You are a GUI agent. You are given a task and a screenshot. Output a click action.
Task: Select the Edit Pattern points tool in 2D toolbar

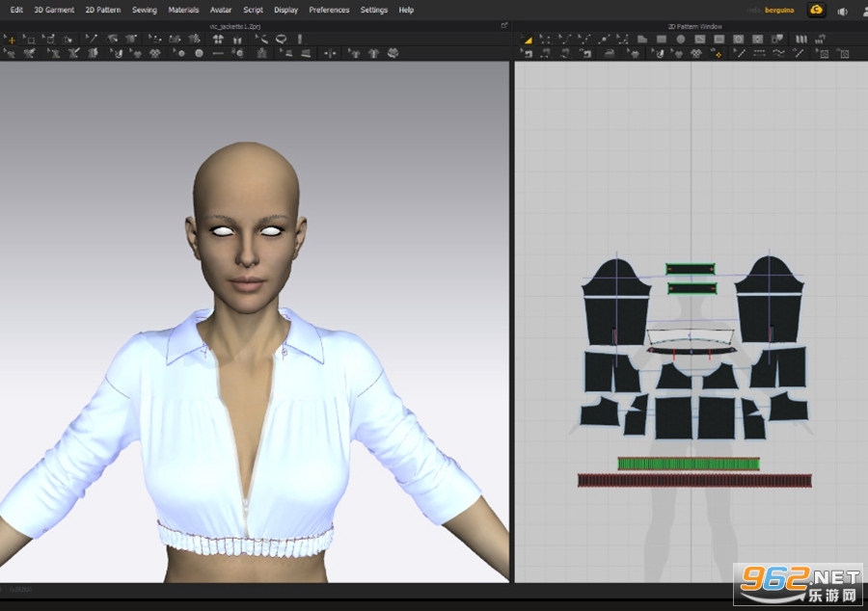point(545,40)
